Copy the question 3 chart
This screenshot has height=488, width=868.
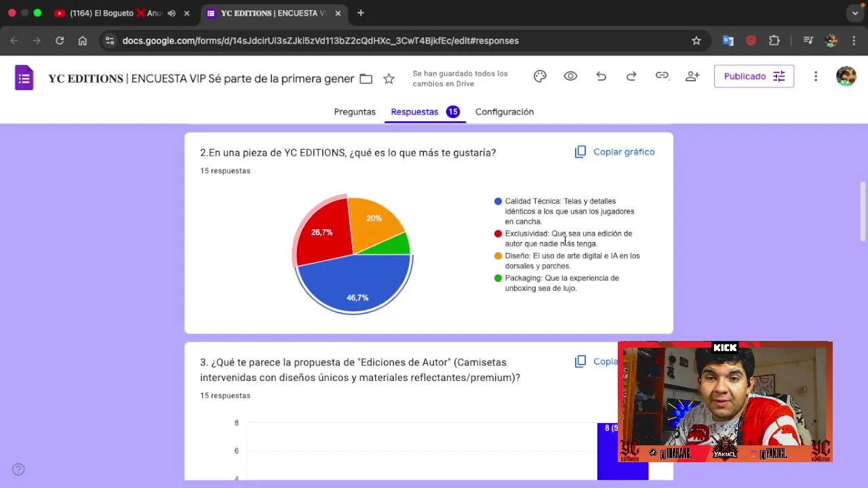(597, 361)
